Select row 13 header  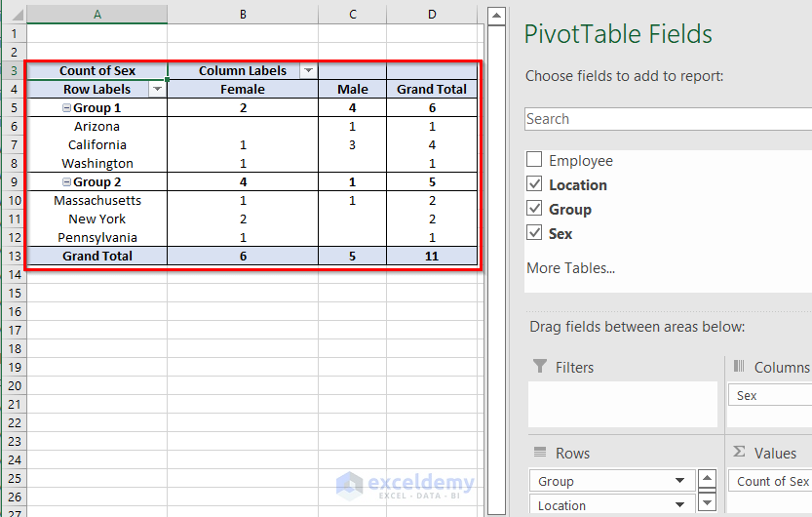point(14,256)
